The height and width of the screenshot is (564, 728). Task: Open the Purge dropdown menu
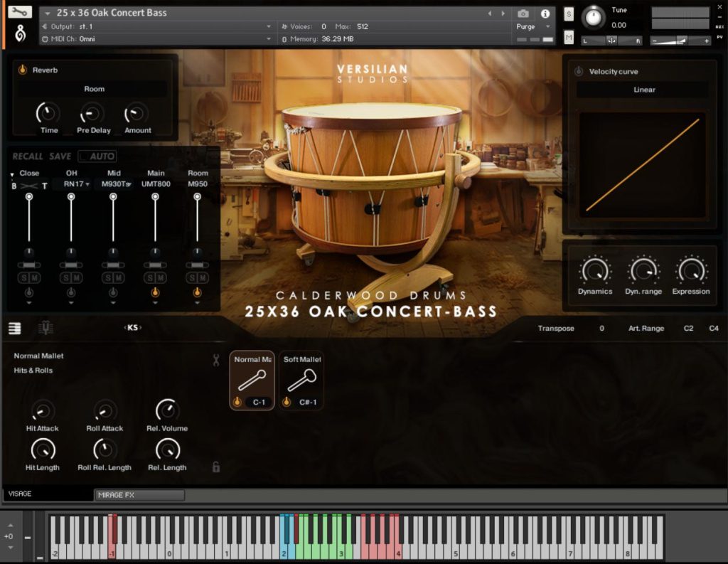tap(533, 26)
